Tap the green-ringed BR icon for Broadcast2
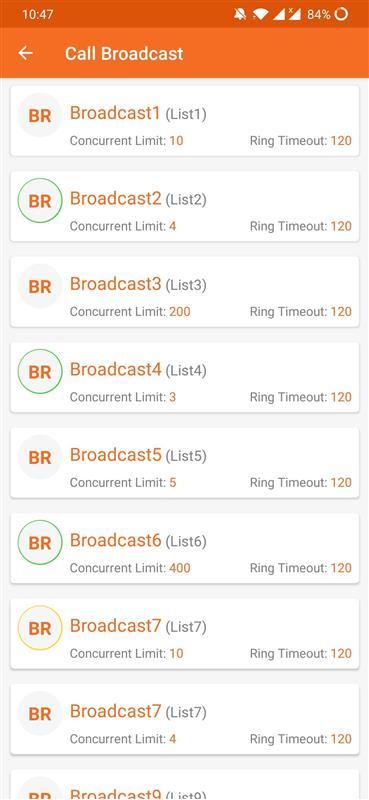Screen dimensions: 369x800 tap(40, 201)
